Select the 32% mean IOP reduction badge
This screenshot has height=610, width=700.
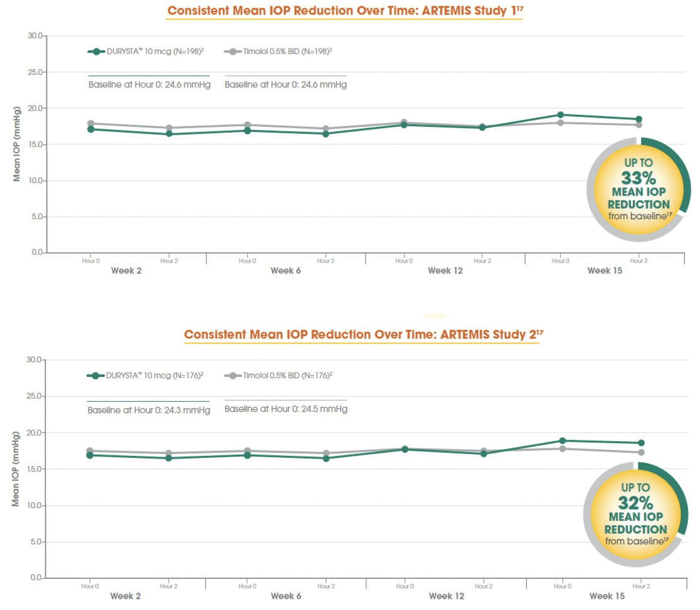pos(635,514)
